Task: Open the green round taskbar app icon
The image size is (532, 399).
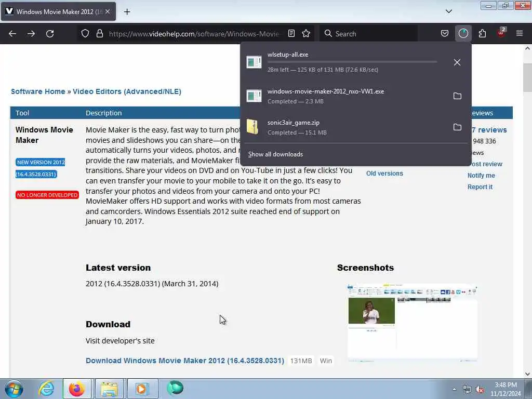Action: coord(176,388)
